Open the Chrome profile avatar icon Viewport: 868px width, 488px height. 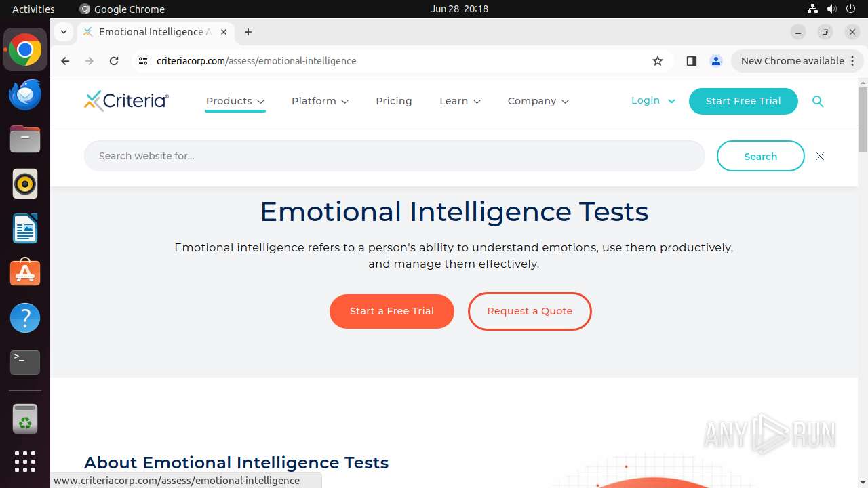[715, 61]
